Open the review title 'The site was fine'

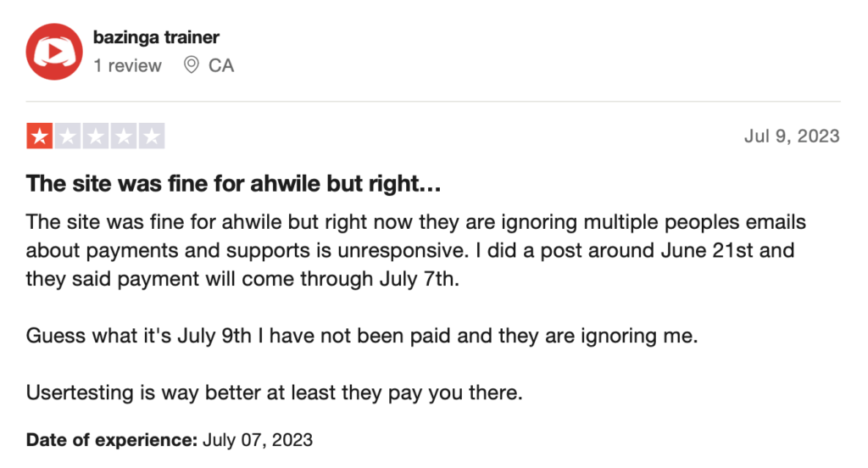tap(234, 183)
